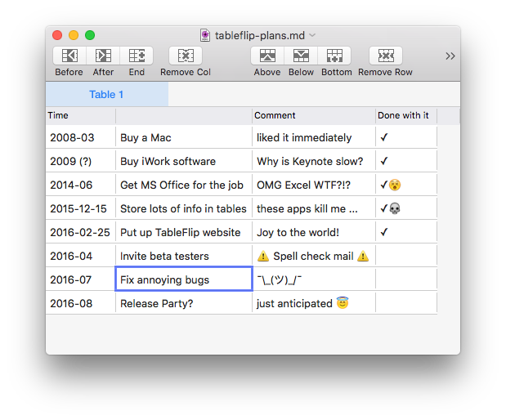
Task: Click the empty Done cell for Release Party
Action: click(x=405, y=303)
